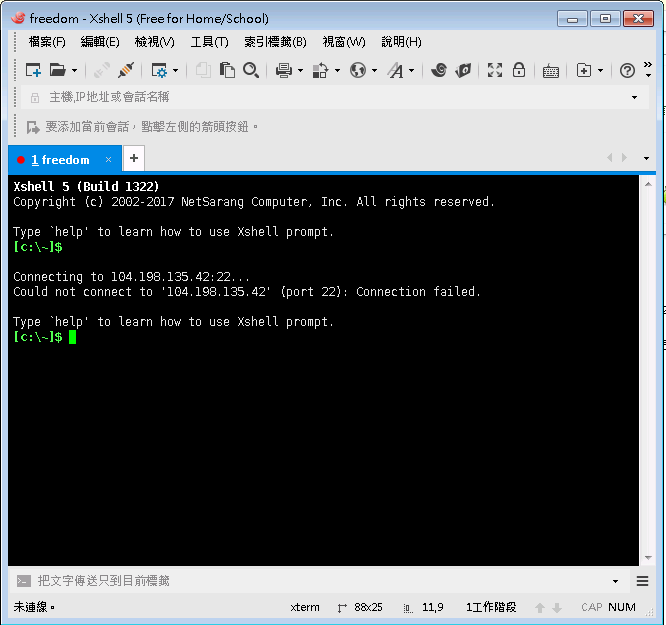Click the Lock screen padlock icon
Screen dimensions: 666x625
pyautogui.click(x=519, y=70)
